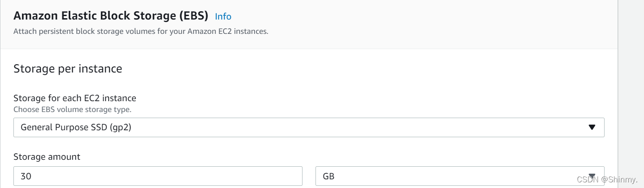Click the GB text in the unit box
The height and width of the screenshot is (188, 644).
coord(329,177)
